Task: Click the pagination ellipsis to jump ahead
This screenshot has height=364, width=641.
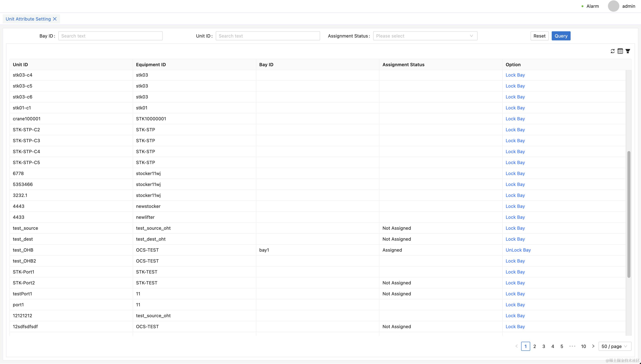Action: click(x=572, y=346)
